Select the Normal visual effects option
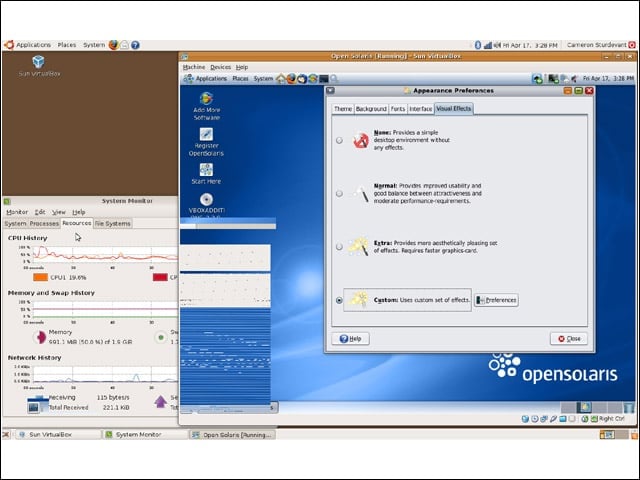 click(339, 193)
